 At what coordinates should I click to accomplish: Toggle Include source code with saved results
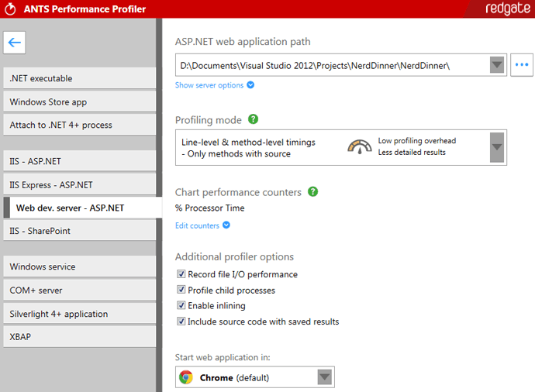pos(181,322)
